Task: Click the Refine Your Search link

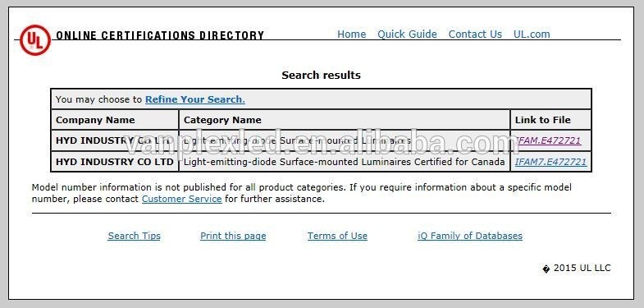Action: [195, 99]
